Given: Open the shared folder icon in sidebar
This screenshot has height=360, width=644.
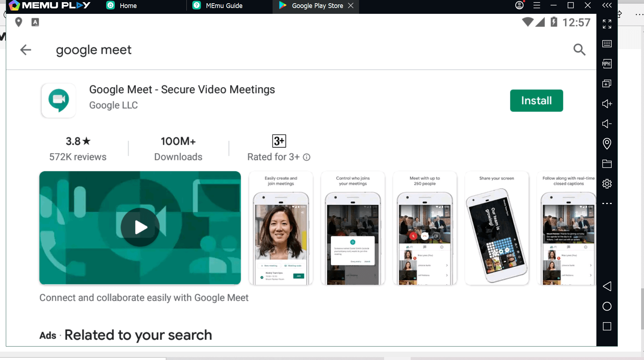Looking at the screenshot, I should click(607, 164).
